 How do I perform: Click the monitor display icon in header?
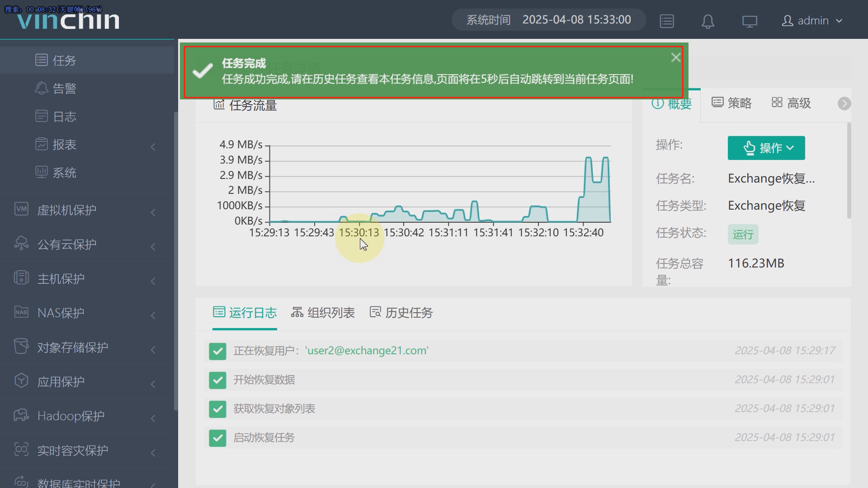point(749,21)
